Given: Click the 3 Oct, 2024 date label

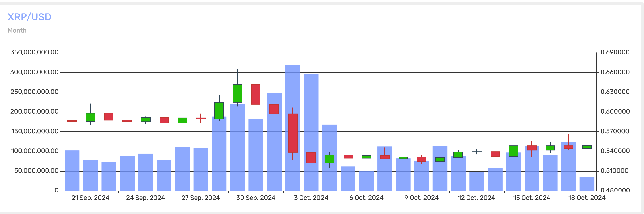Looking at the screenshot, I should coord(311,198).
